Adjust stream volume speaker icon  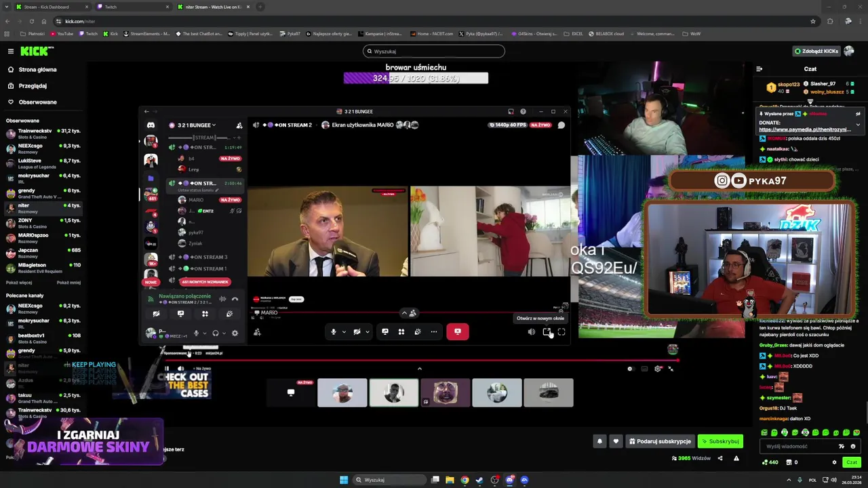click(x=532, y=332)
